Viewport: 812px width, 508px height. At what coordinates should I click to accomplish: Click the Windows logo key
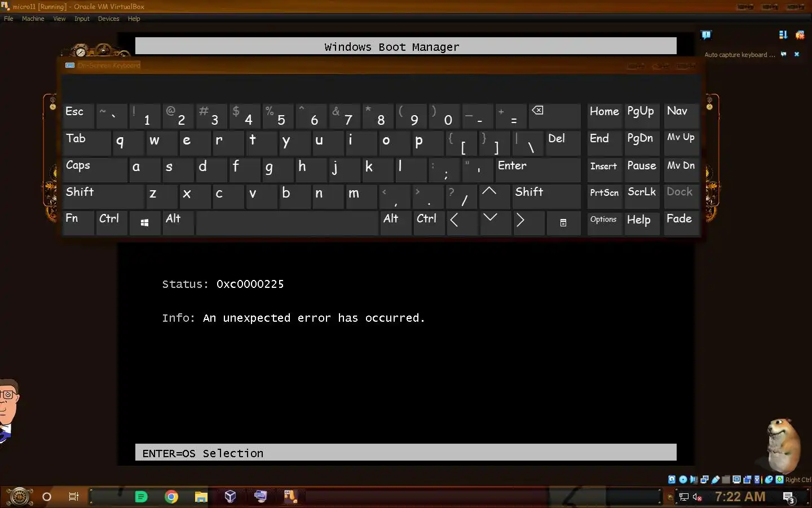[x=144, y=223]
